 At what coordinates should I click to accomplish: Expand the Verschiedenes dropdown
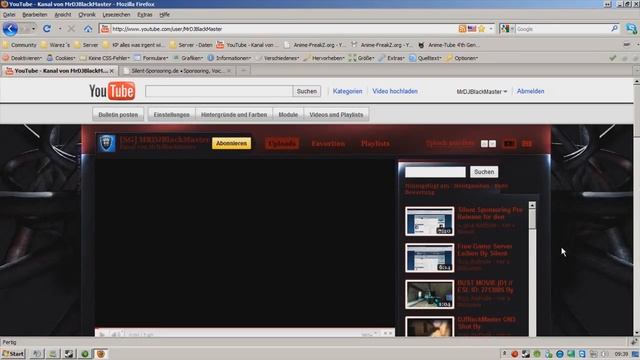[x=277, y=58]
